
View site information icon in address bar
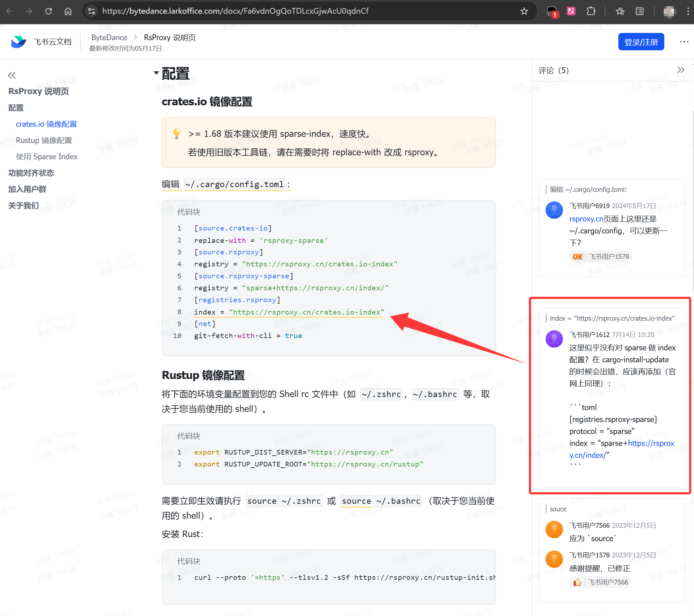(x=92, y=11)
